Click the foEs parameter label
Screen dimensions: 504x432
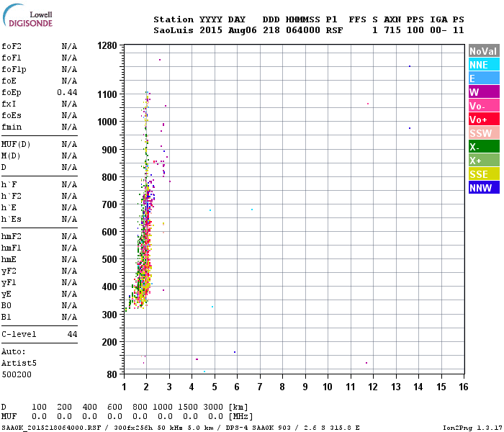pos(12,115)
